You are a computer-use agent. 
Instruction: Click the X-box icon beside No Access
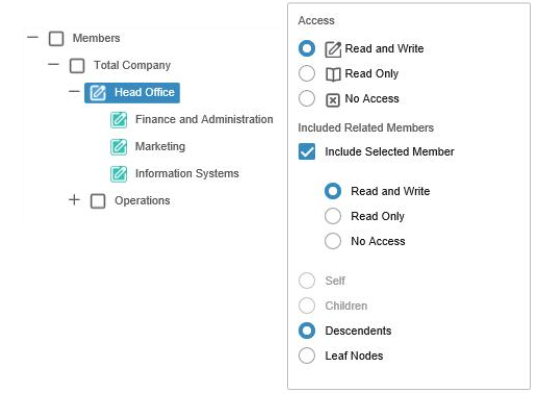333,100
